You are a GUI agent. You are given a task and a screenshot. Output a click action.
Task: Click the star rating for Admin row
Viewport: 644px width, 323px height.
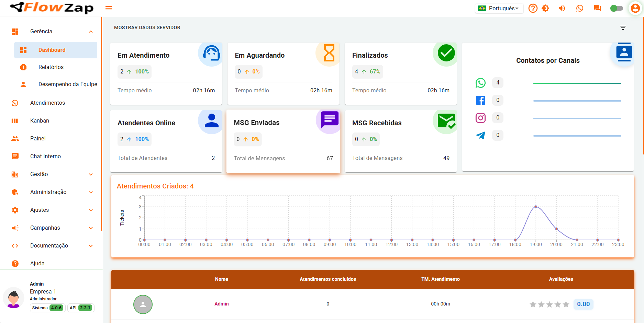coord(549,304)
